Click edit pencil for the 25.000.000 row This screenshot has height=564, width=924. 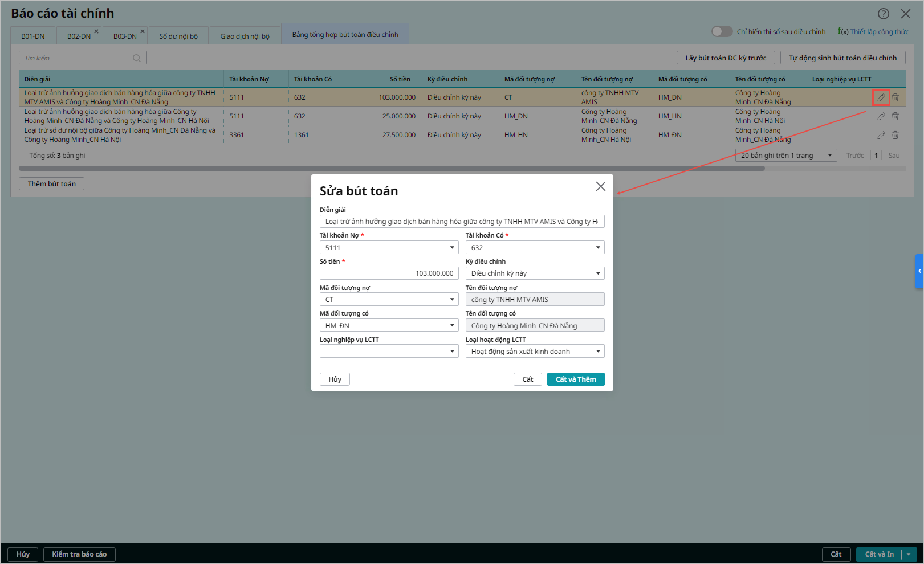point(881,116)
